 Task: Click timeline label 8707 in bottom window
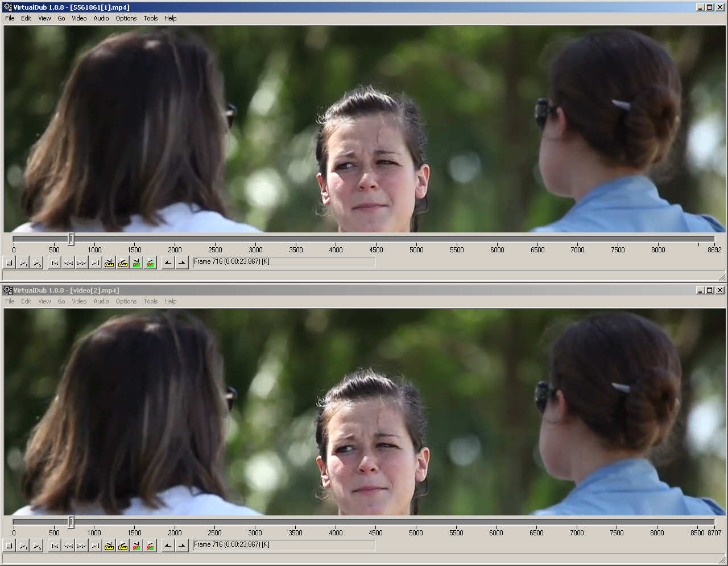pos(714,533)
